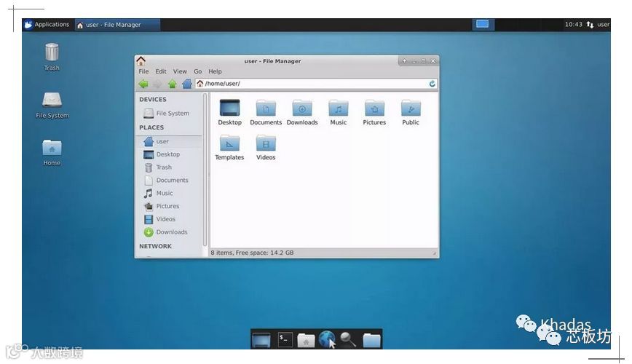Click the house icon in window title bar

pos(141,61)
